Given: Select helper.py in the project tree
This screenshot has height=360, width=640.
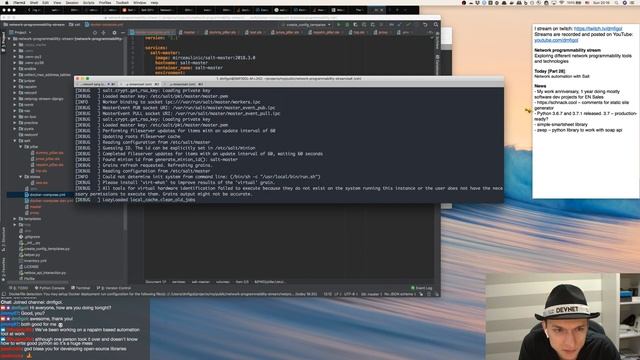Looking at the screenshot, I should (30, 255).
